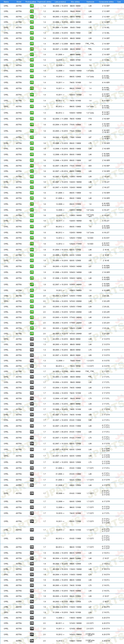Click the A 14 XEL engine code cell
124x644 pixels.
tap(106, 60)
